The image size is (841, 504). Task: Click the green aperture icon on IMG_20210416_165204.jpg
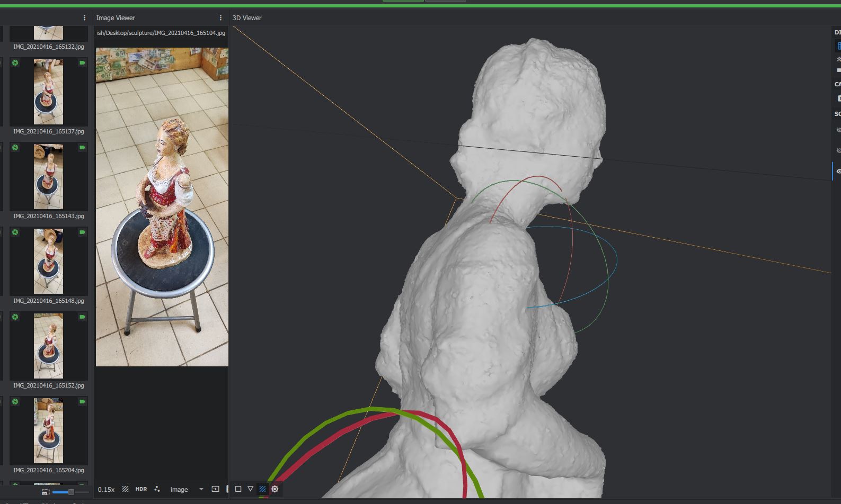15,401
